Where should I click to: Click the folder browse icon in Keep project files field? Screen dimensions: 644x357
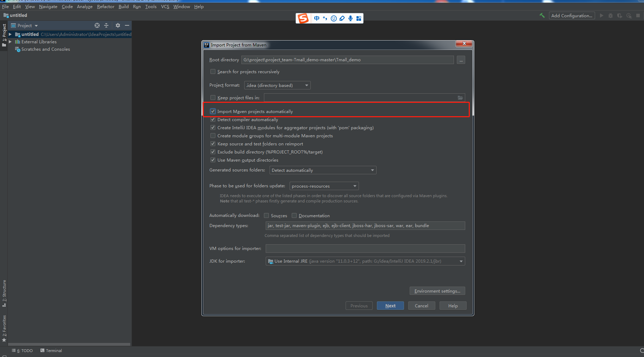[460, 98]
